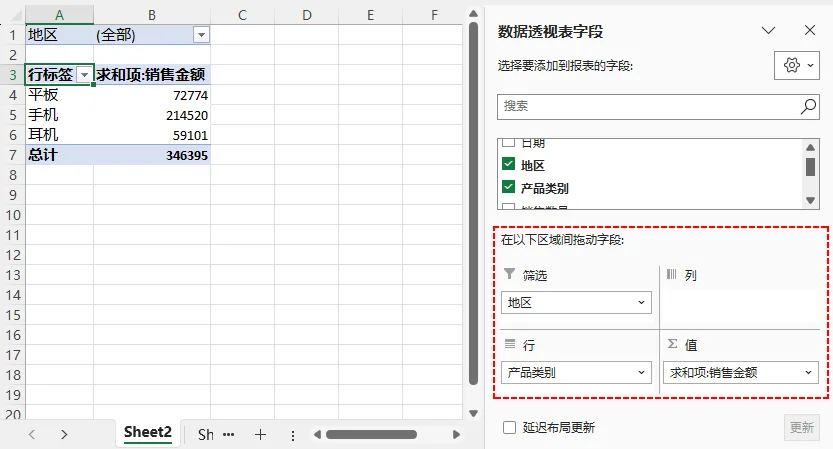The width and height of the screenshot is (833, 449).
Task: Open the 行标签 filter dropdown
Action: click(84, 75)
